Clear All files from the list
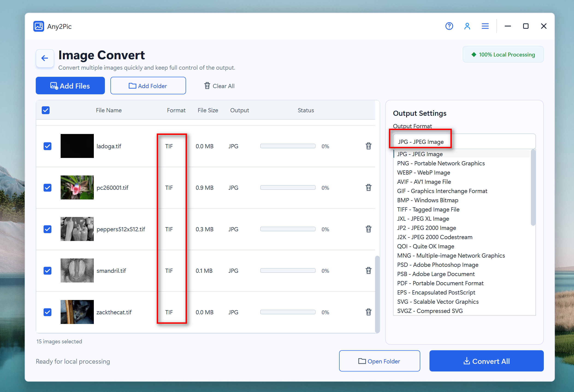The height and width of the screenshot is (392, 574). pyautogui.click(x=219, y=86)
